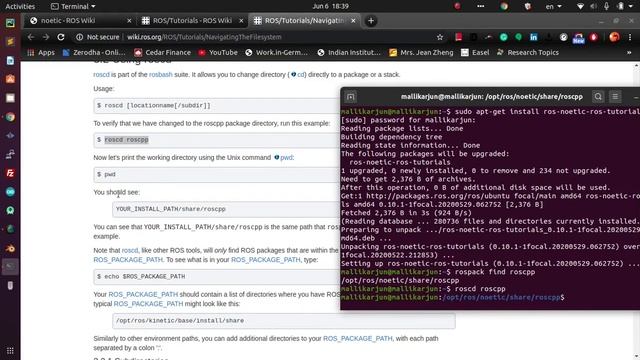Click the Not secure site info icon

pyautogui.click(x=79, y=37)
